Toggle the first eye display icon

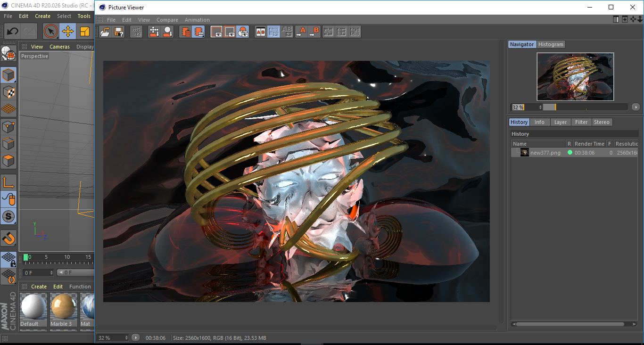tap(216, 32)
